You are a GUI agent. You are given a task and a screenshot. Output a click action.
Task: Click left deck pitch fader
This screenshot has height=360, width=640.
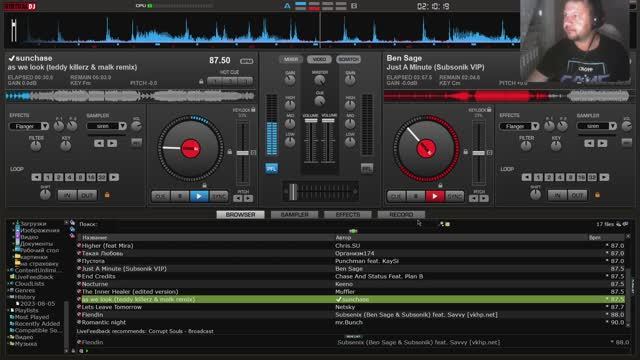(x=242, y=153)
